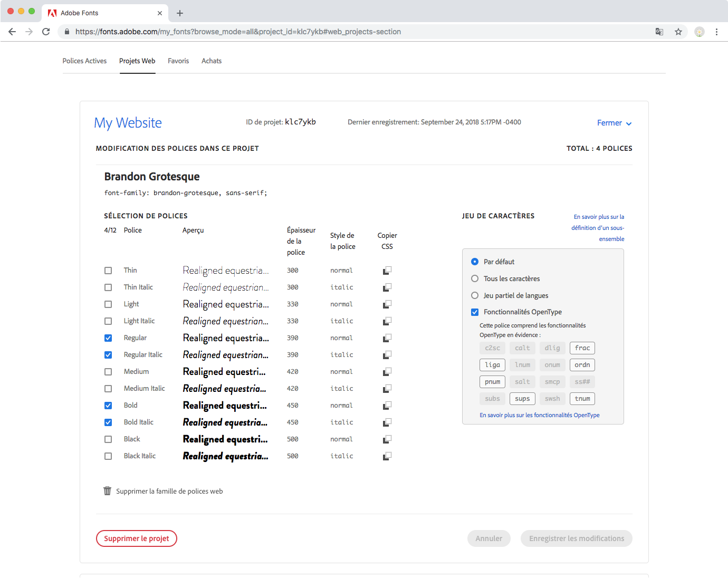The height and width of the screenshot is (578, 728).
Task: Toggle the frac OpenType feature
Action: 582,348
